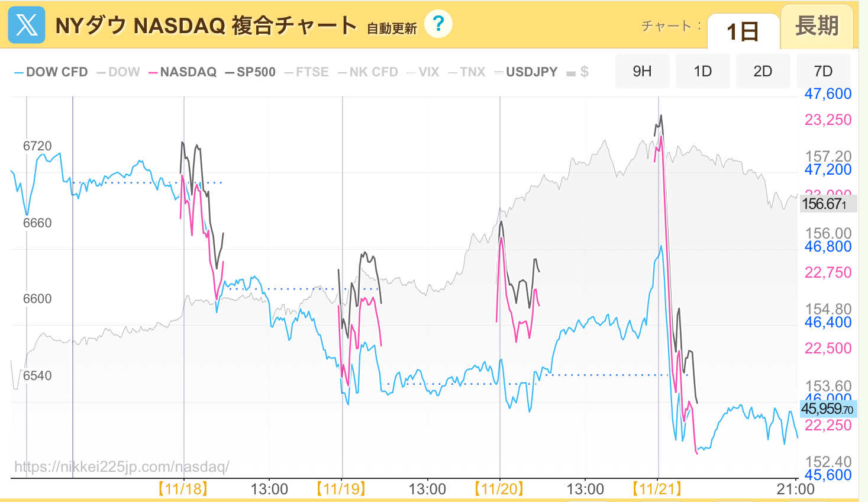Hide the SP500 series line

point(250,72)
